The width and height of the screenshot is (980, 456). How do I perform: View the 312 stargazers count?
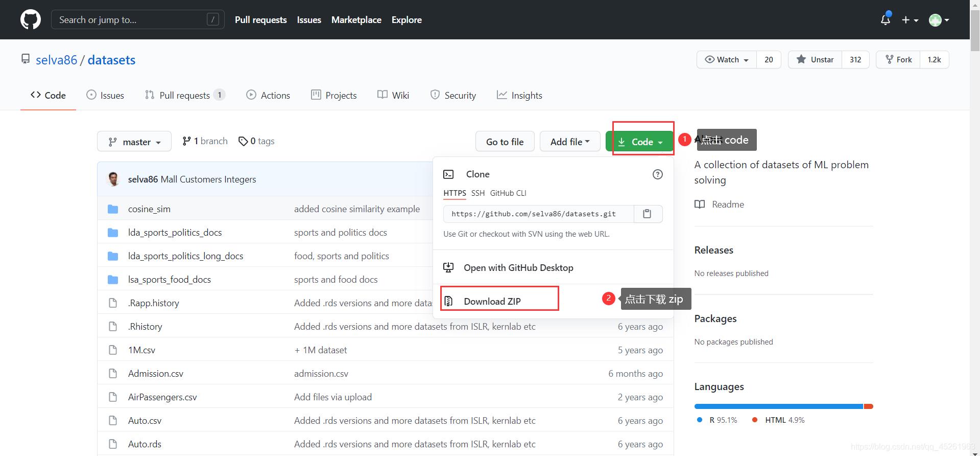[855, 60]
